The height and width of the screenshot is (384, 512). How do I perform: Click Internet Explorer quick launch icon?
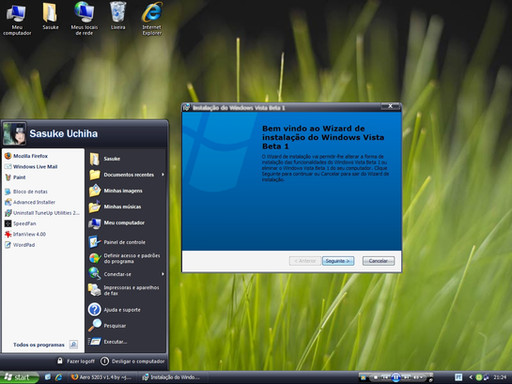coord(59,377)
